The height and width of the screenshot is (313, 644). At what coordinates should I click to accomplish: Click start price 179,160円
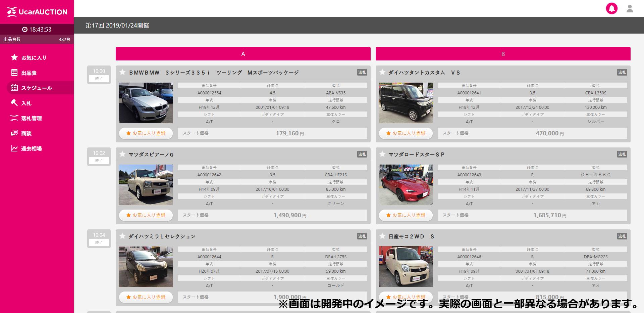[x=290, y=133]
